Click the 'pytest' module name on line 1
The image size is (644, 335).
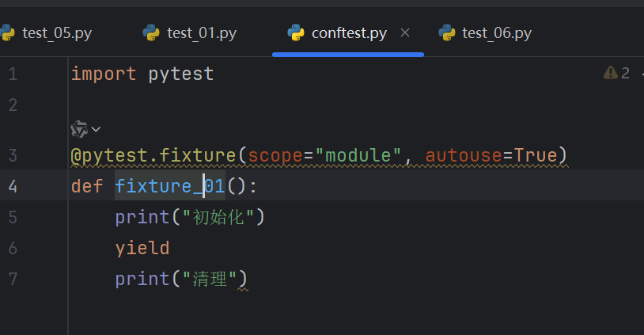(181, 74)
